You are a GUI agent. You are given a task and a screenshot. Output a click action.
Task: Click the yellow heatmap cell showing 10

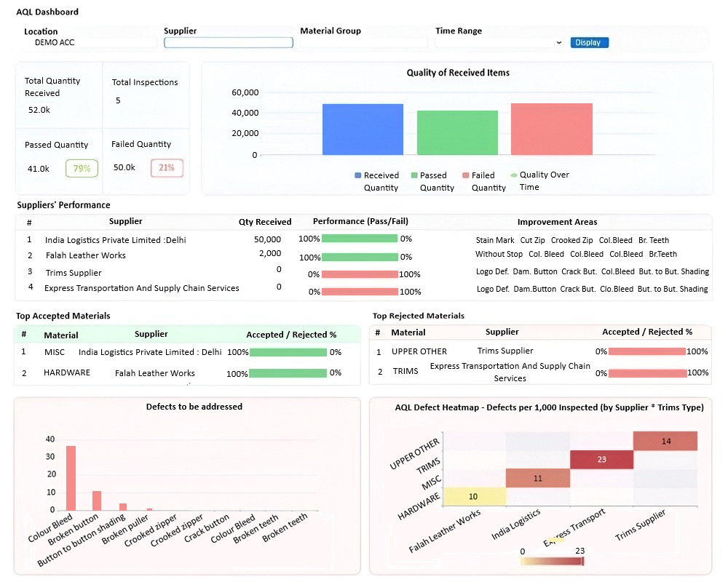click(x=475, y=497)
